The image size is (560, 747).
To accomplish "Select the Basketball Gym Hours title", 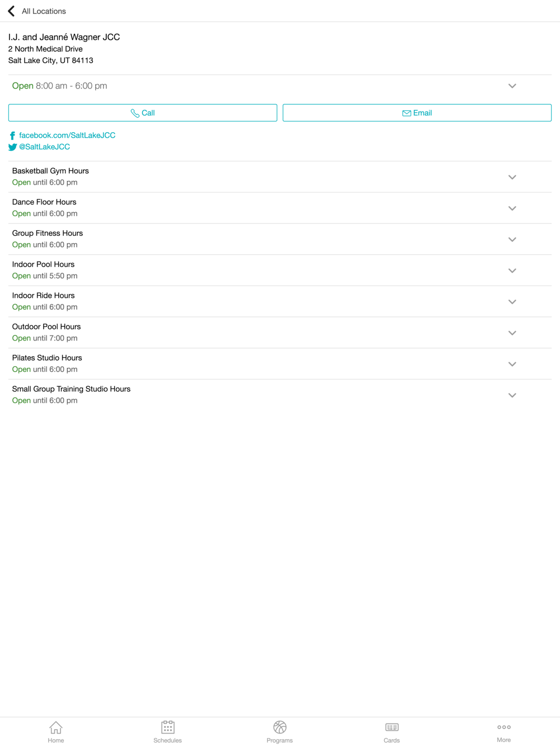I will point(50,171).
